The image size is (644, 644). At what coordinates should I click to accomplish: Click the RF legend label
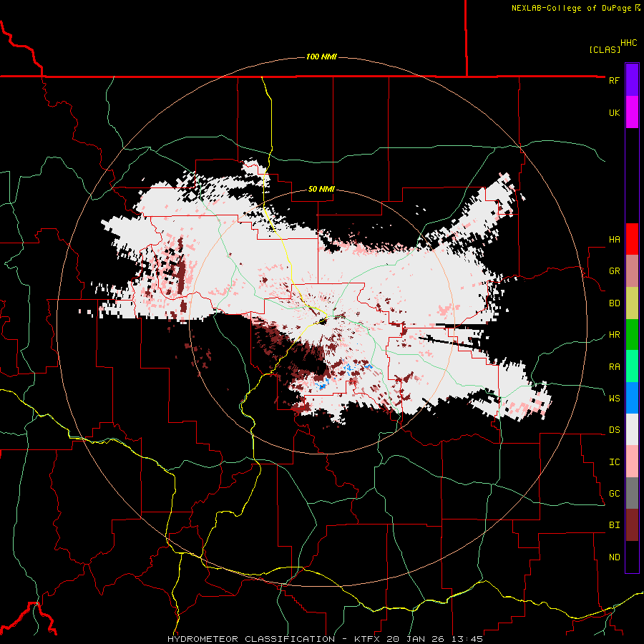point(614,80)
